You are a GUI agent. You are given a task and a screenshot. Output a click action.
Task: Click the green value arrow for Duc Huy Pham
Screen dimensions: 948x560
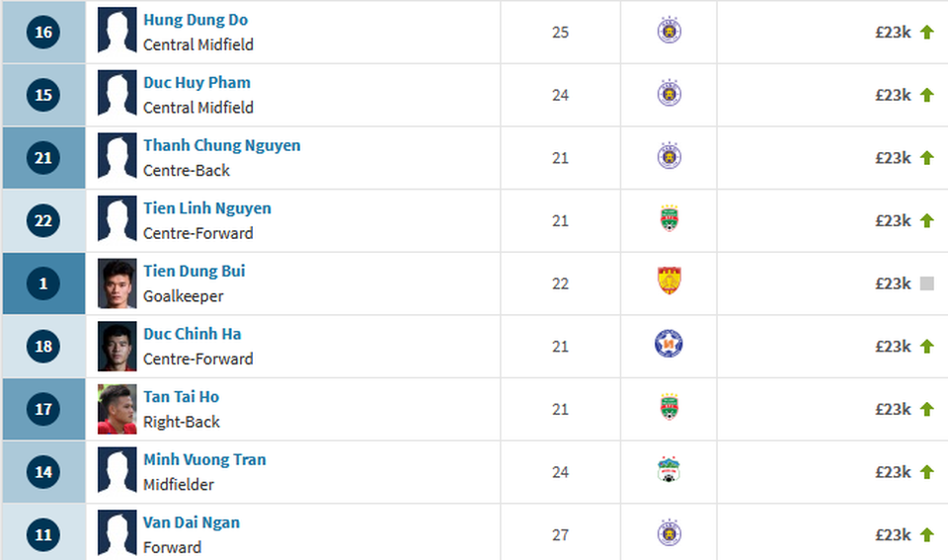pos(926,95)
